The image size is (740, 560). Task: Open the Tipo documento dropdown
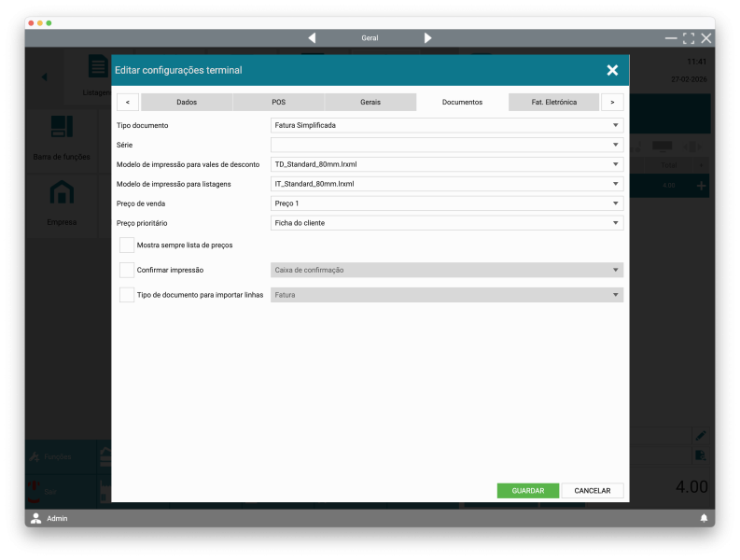446,125
